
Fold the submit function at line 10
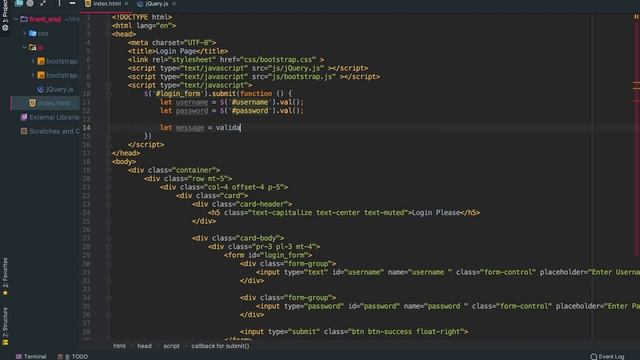(x=109, y=94)
